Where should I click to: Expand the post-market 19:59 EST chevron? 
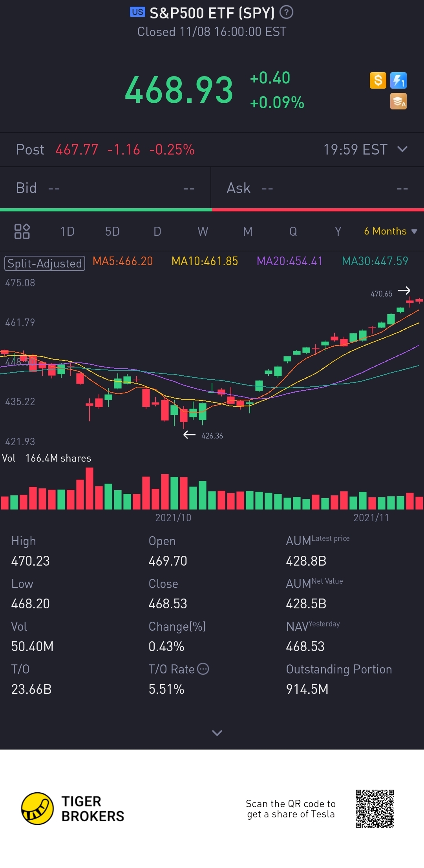[402, 149]
